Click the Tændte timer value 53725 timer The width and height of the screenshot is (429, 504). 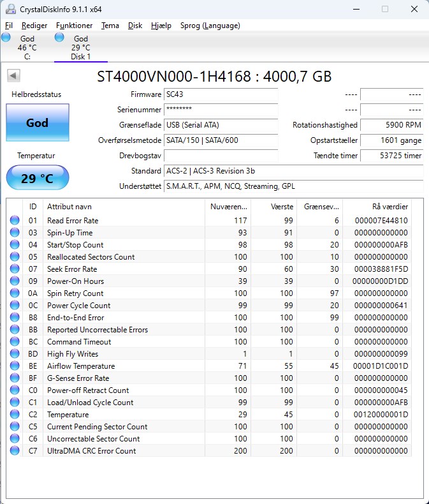coord(392,156)
